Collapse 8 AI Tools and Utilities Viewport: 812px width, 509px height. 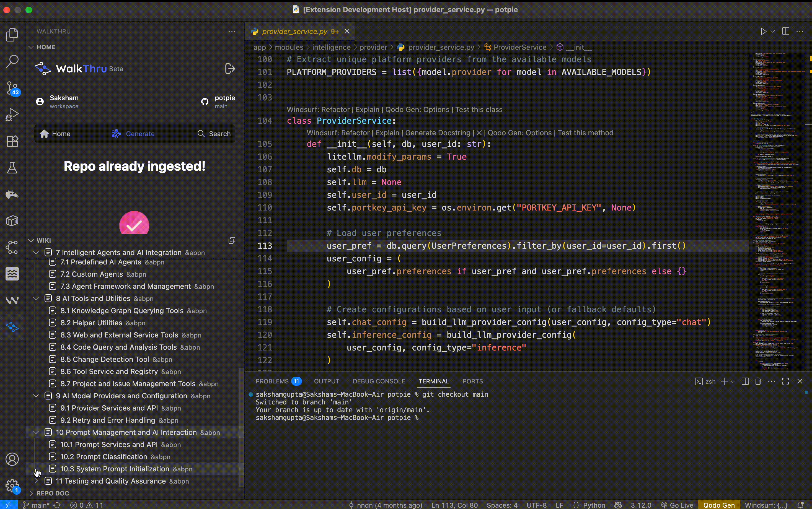click(x=36, y=298)
